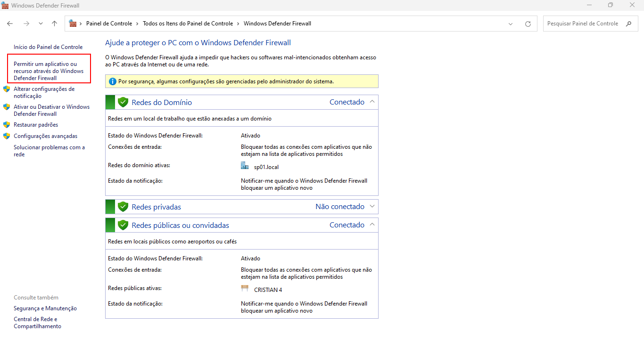
Task: Select the Windows Defender Firewall breadcrumb
Action: (x=277, y=24)
